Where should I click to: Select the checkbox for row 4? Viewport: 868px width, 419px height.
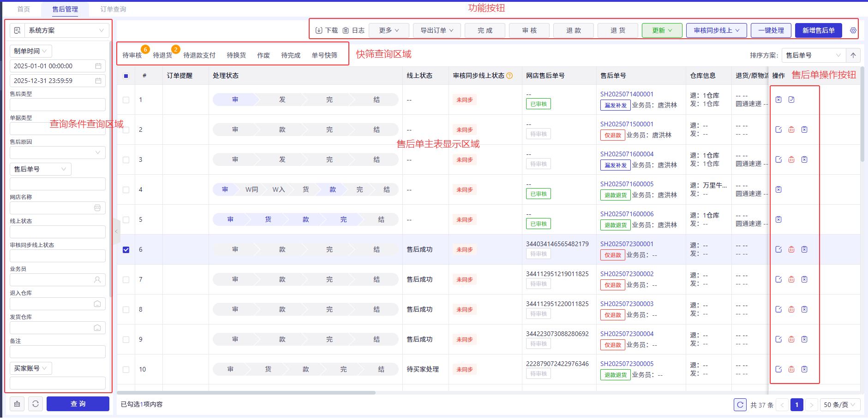[x=126, y=190]
